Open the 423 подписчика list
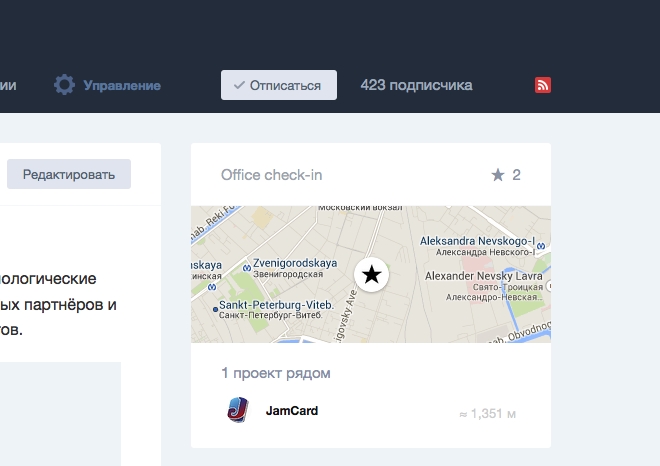Image resolution: width=660 pixels, height=466 pixels. [416, 85]
